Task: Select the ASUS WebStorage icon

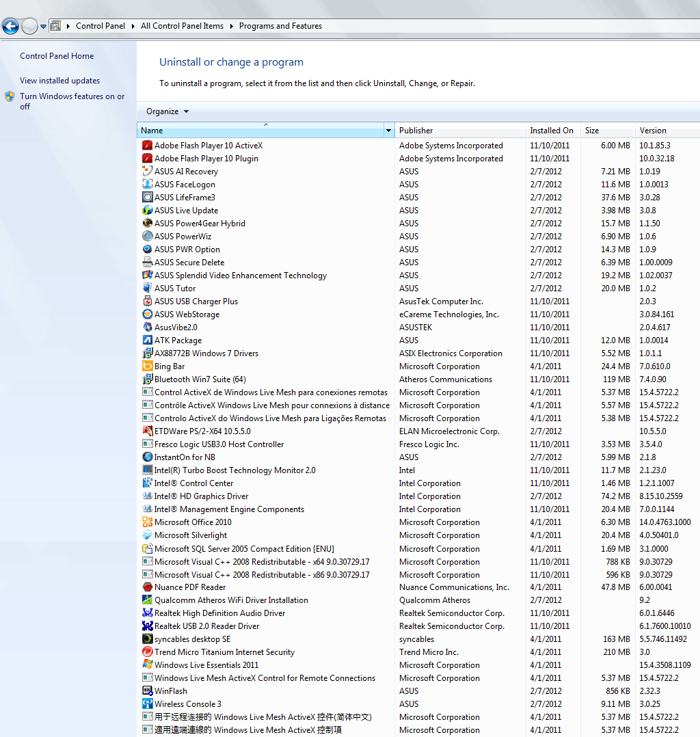Action: (x=148, y=314)
